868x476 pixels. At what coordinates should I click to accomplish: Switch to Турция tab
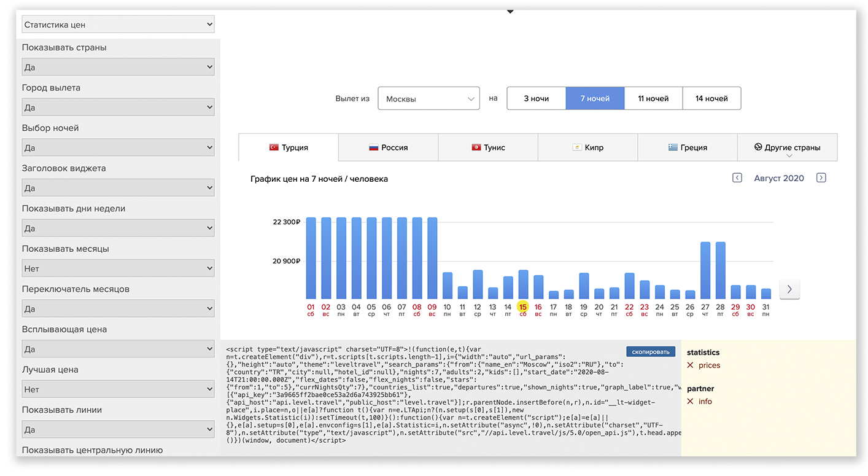289,147
